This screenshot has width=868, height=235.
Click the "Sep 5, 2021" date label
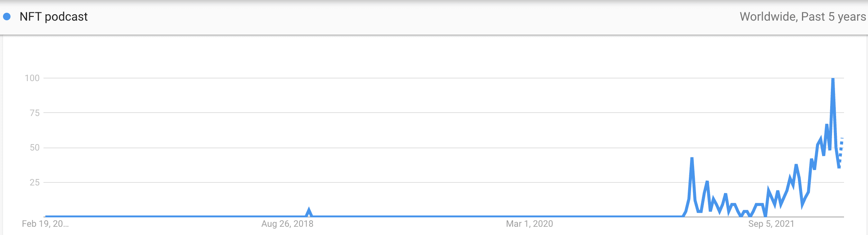[771, 224]
